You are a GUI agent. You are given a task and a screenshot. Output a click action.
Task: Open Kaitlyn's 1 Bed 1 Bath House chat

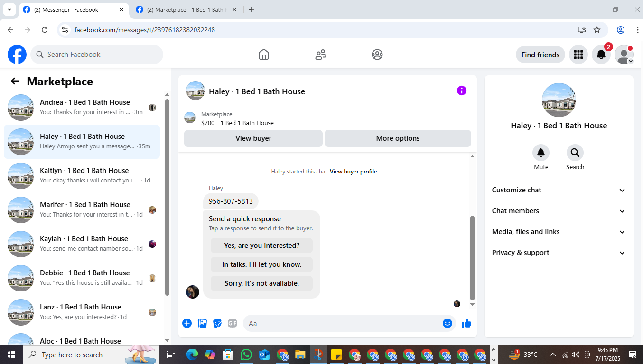tap(82, 176)
